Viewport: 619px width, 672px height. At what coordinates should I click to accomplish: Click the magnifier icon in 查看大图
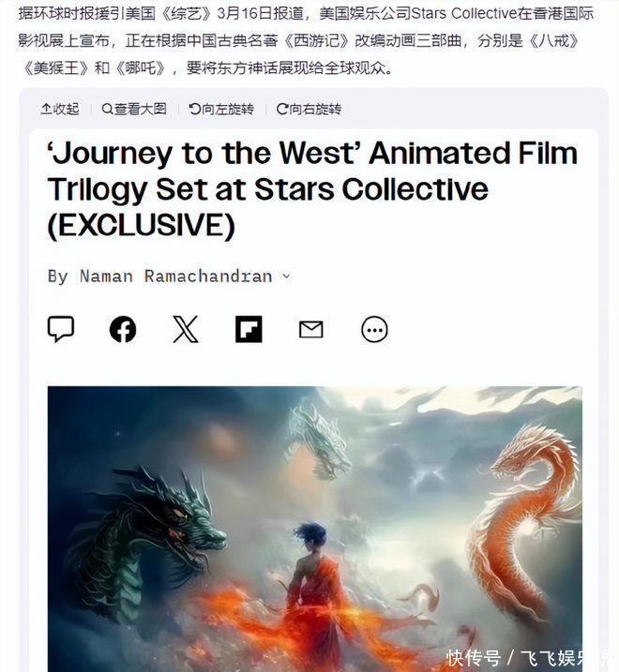pyautogui.click(x=107, y=109)
